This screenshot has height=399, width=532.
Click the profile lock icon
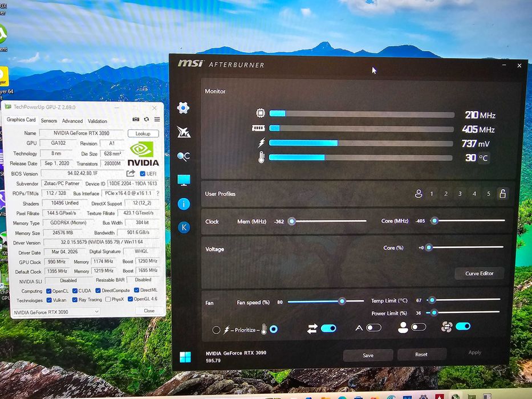point(502,193)
